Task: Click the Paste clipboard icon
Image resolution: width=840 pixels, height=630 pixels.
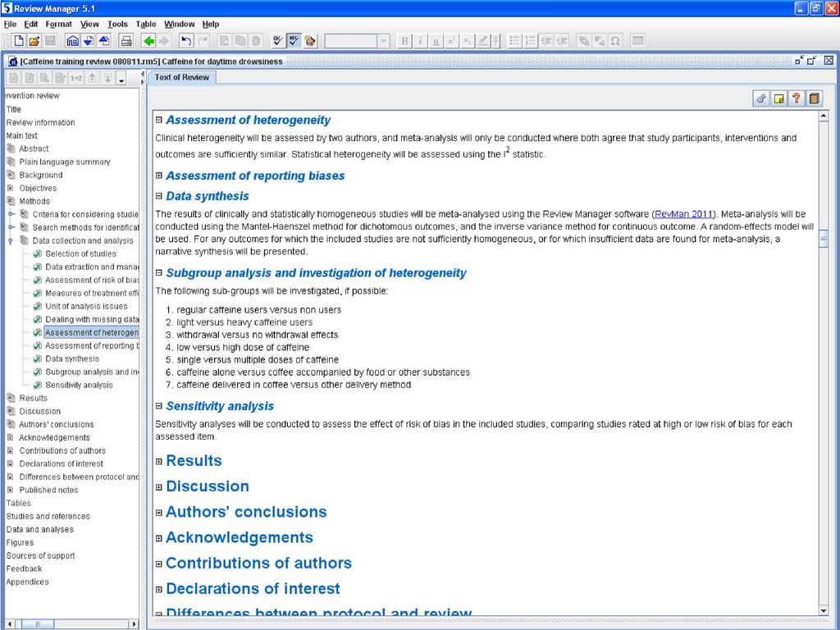Action: click(256, 41)
